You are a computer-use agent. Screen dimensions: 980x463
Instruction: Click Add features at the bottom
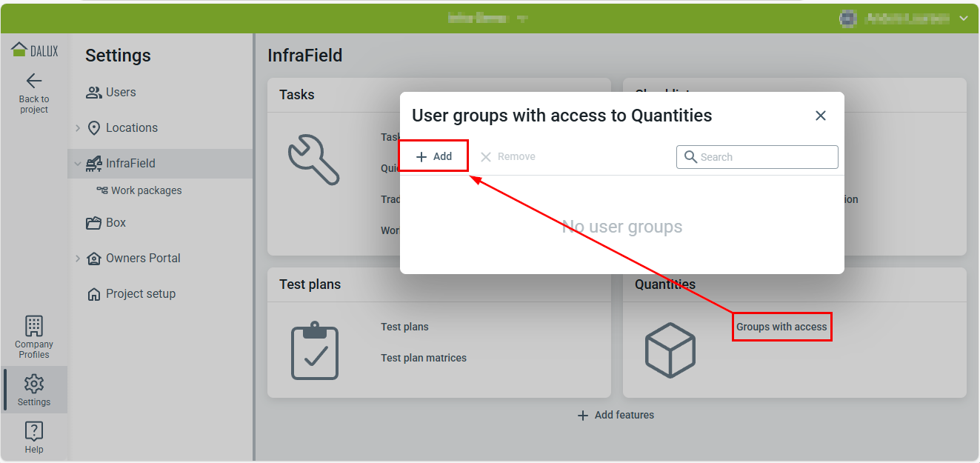click(x=616, y=415)
